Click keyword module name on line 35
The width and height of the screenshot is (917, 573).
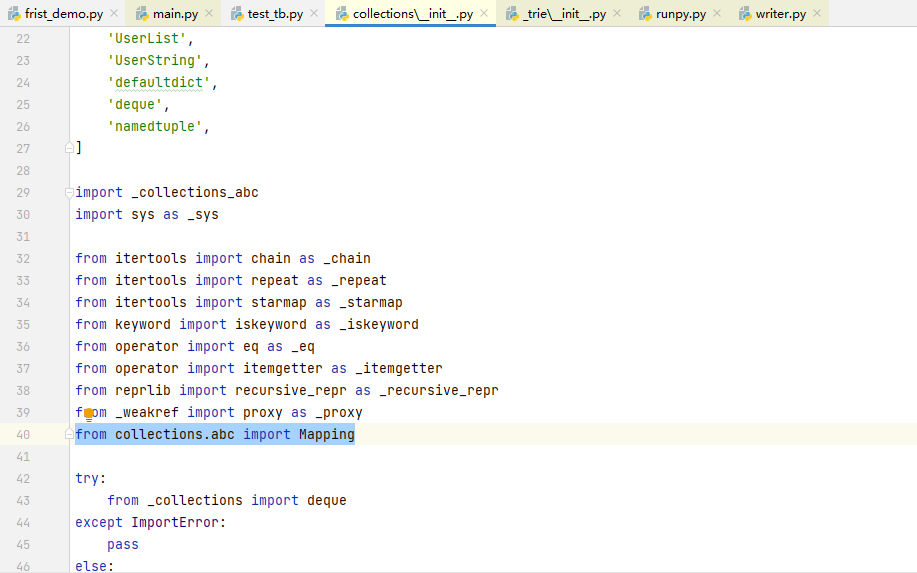[x=143, y=325]
